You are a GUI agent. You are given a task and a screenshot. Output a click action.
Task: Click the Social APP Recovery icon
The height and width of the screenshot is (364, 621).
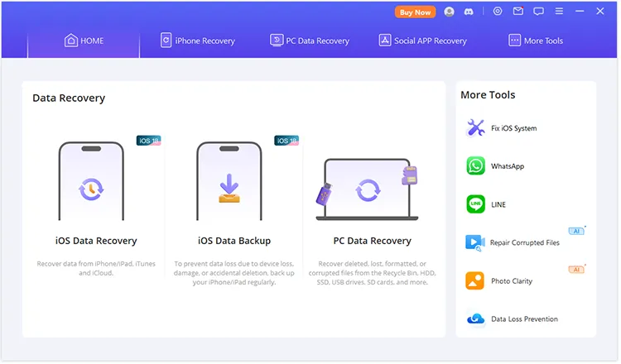(x=384, y=41)
